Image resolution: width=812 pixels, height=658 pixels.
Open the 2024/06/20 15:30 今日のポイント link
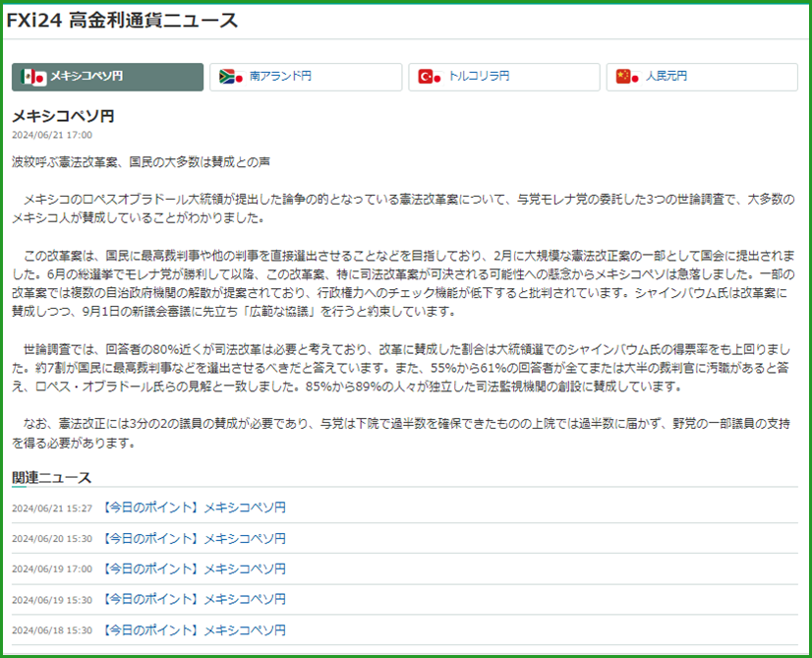(x=192, y=539)
